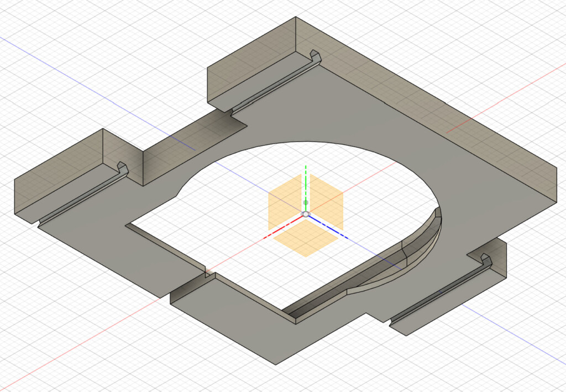
Task: Select the hook clip end on the lower-right tab
Action: pos(486,261)
